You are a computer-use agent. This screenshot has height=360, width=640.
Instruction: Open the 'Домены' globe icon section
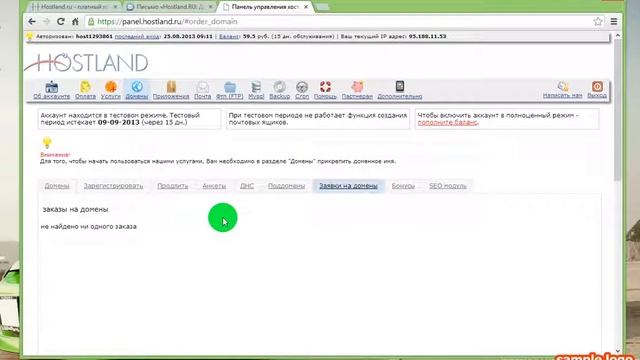[x=137, y=90]
